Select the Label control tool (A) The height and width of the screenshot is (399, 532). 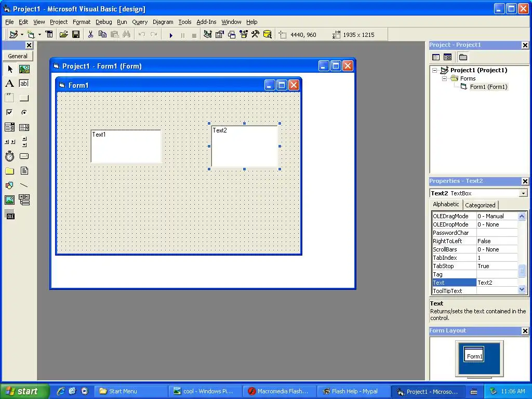pyautogui.click(x=10, y=84)
